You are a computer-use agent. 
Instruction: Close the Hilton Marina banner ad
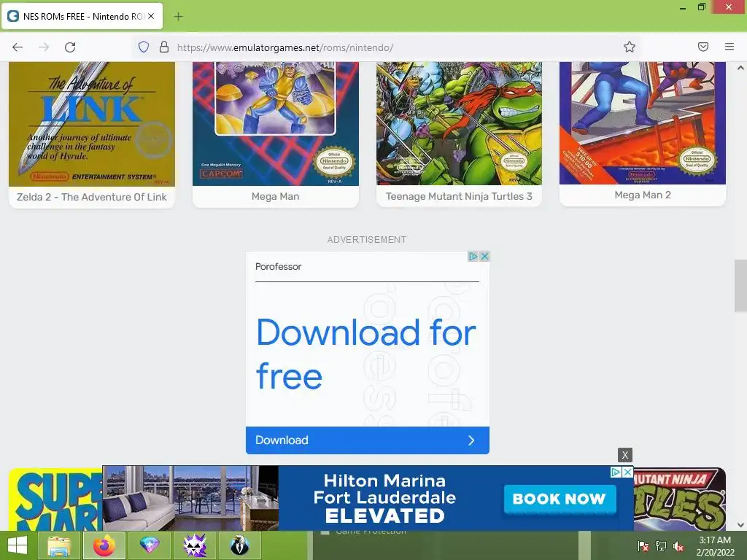click(x=628, y=472)
